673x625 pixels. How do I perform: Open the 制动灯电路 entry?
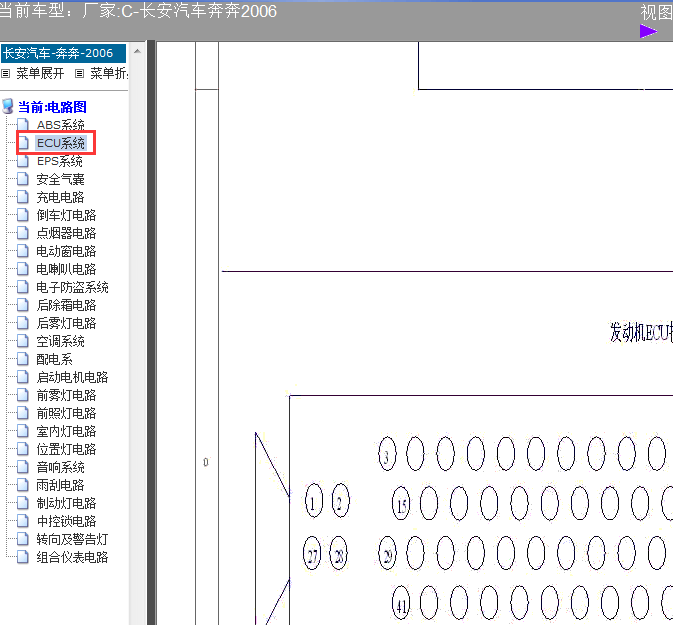[67, 504]
